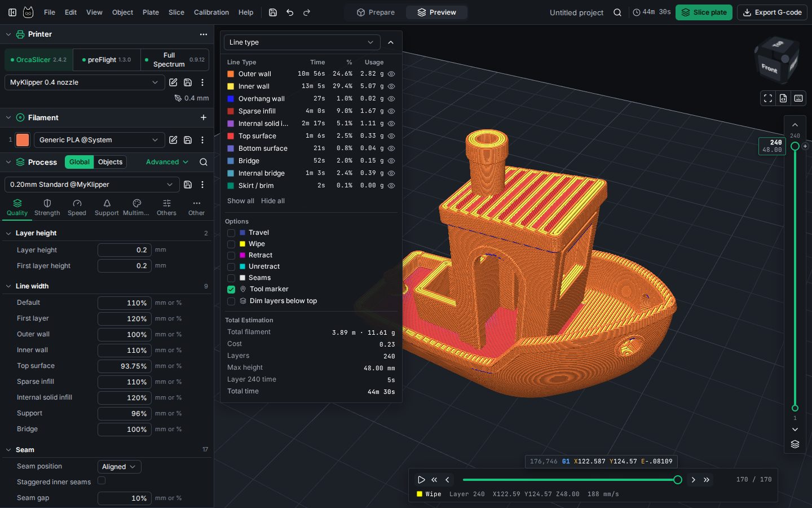Collapse the Line width section
The image size is (812, 508).
tap(8, 286)
